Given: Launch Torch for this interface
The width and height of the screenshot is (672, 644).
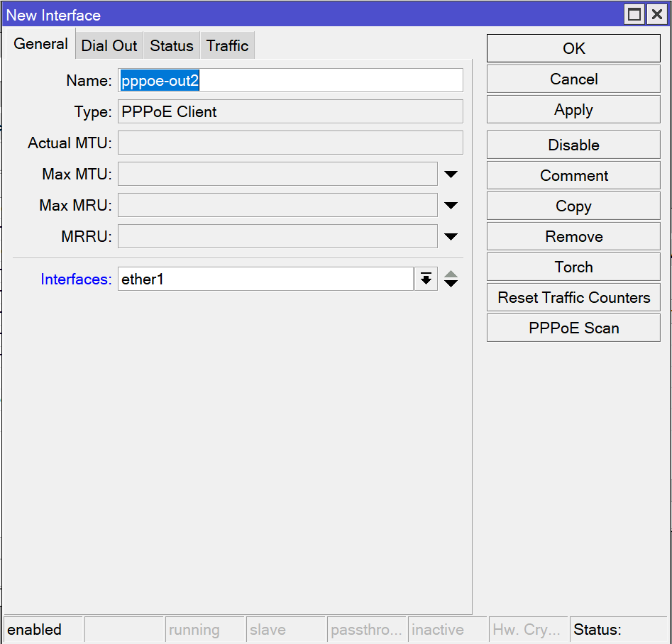Looking at the screenshot, I should point(573,267).
